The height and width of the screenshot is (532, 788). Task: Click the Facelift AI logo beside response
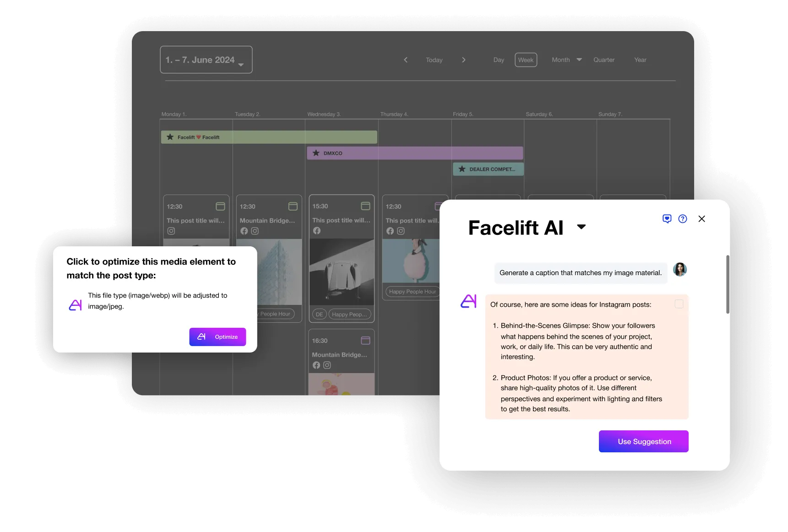click(x=468, y=301)
